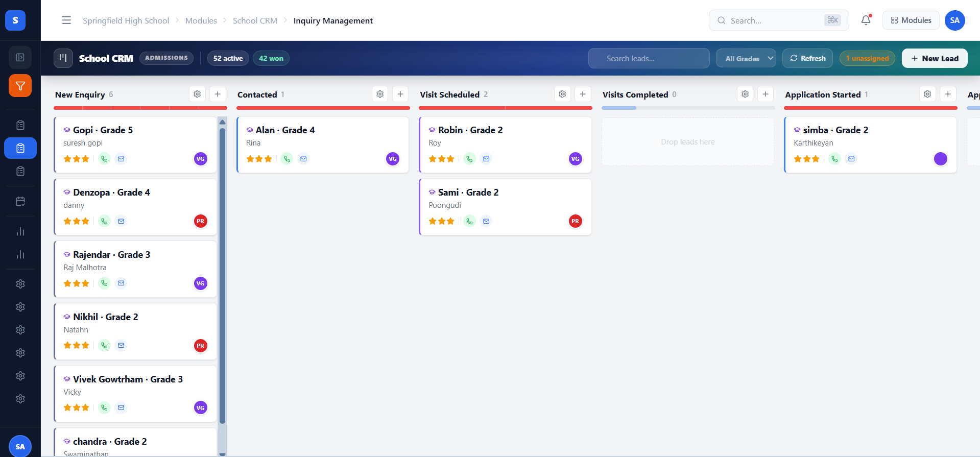Add lead to New Enquiry column
The height and width of the screenshot is (457, 980).
[x=218, y=94]
